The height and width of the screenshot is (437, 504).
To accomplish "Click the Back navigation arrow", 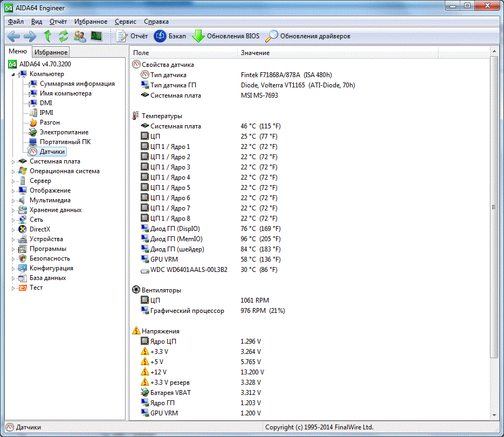I will tap(13, 36).
